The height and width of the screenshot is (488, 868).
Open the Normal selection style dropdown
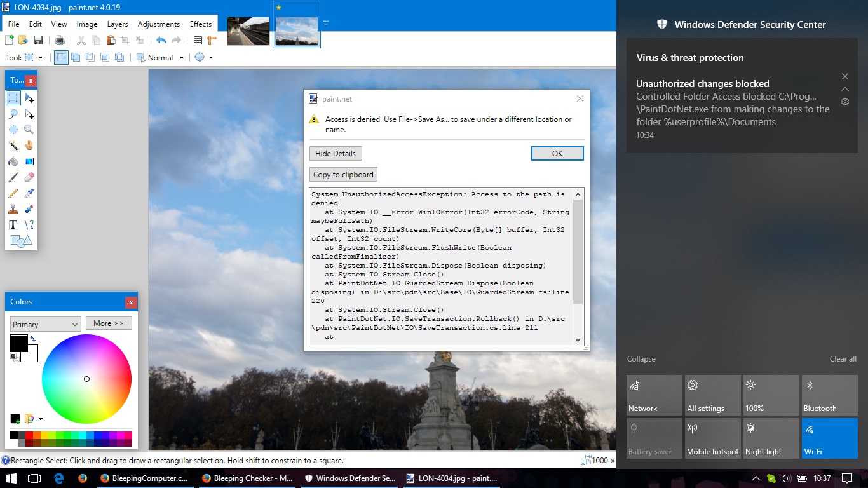click(x=160, y=57)
